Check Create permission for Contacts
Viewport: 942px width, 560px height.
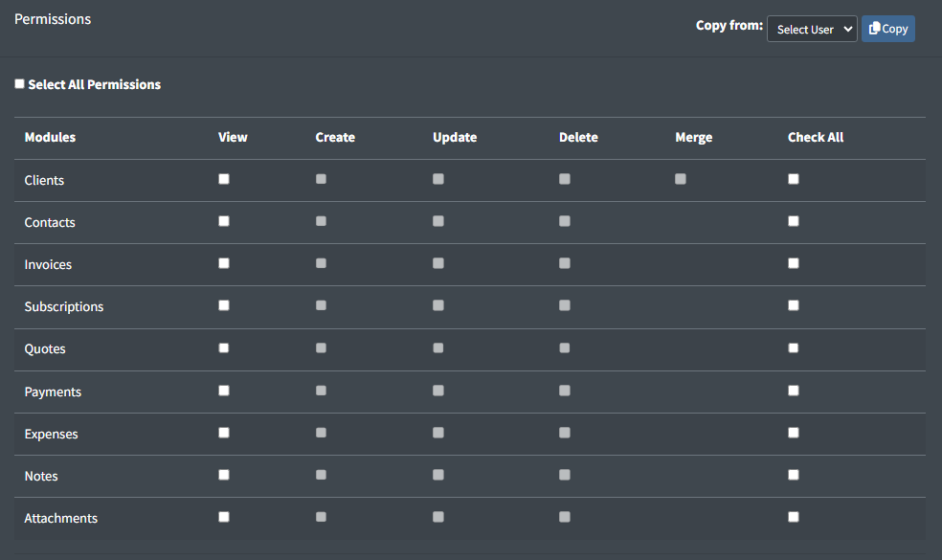[321, 221]
